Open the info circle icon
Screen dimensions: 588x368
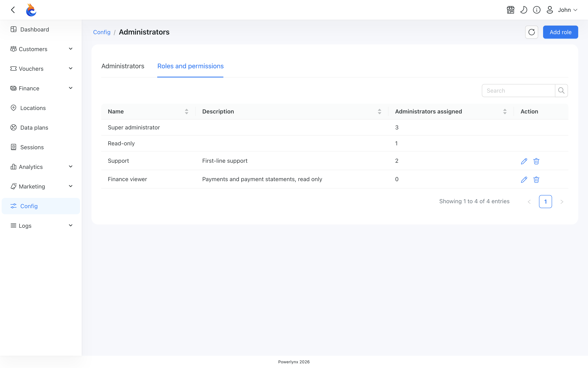tap(537, 10)
